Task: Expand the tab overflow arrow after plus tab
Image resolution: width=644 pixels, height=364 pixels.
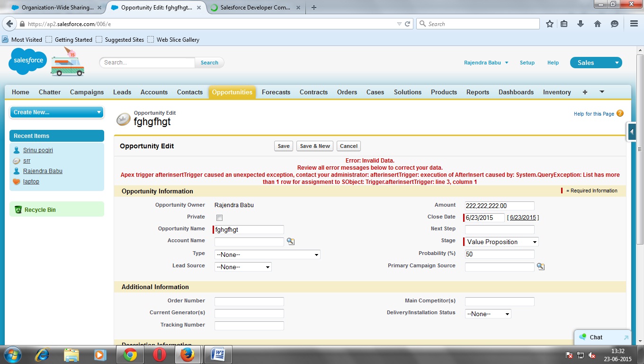Action: pos(602,92)
